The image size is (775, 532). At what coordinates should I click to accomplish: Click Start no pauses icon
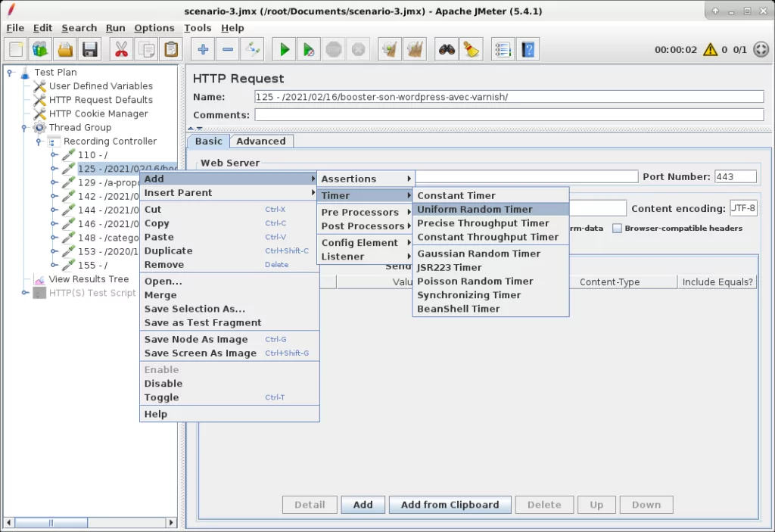(x=309, y=49)
